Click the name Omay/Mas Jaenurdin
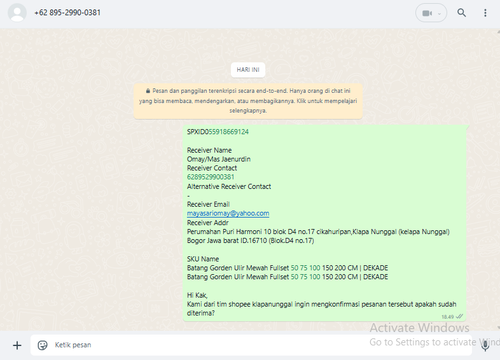500x360 pixels. pyautogui.click(x=219, y=159)
